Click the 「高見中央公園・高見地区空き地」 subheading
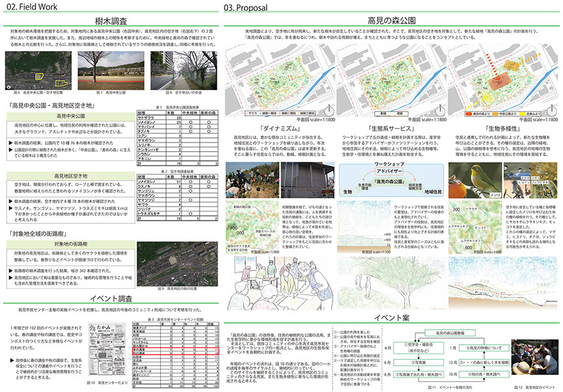Image resolution: width=563 pixels, height=392 pixels. click(x=51, y=106)
